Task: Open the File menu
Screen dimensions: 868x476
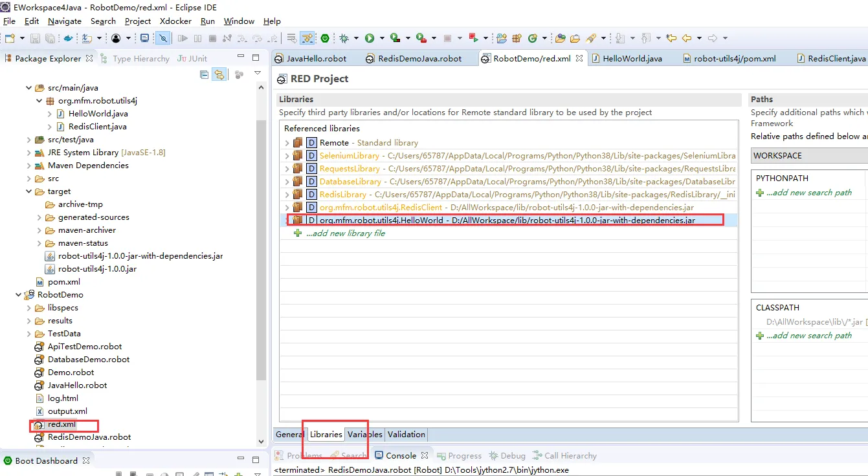Action: 9,21
